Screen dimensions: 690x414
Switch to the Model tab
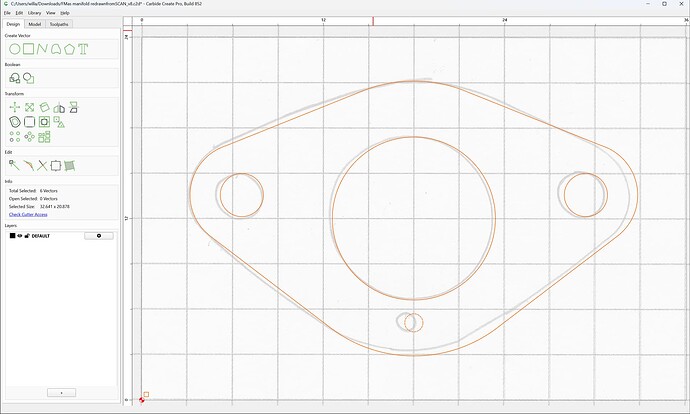pyautogui.click(x=35, y=24)
